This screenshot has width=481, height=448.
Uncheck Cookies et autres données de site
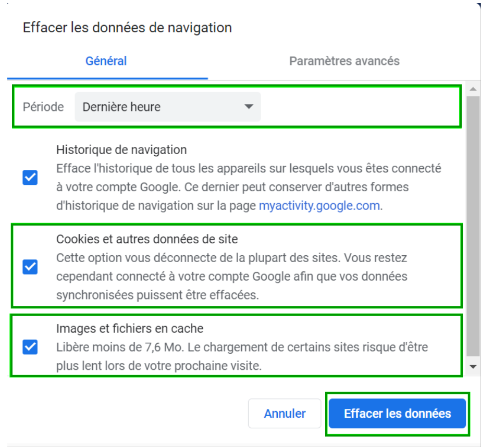tap(30, 267)
